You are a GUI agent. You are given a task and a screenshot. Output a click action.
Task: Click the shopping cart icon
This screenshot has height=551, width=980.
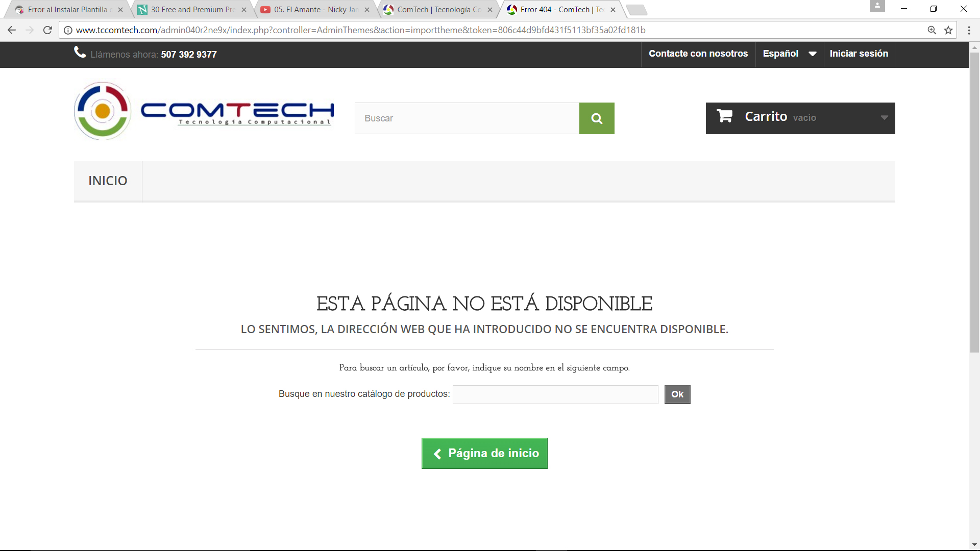click(x=724, y=116)
